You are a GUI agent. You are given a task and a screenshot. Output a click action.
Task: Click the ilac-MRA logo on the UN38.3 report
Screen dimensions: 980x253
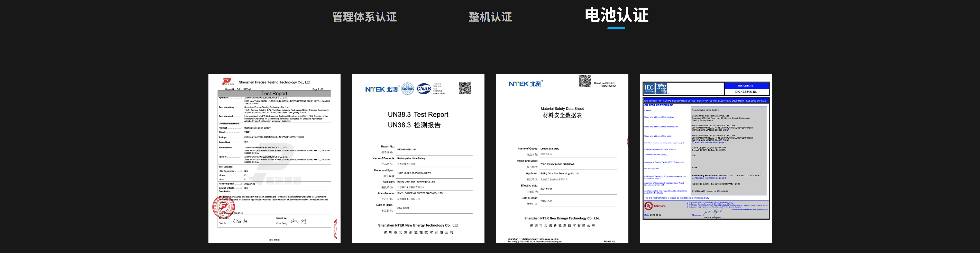(x=407, y=89)
